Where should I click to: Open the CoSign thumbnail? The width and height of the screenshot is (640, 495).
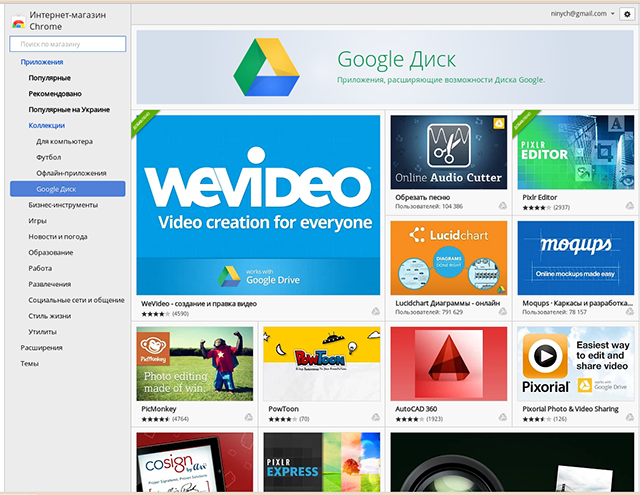(195, 462)
